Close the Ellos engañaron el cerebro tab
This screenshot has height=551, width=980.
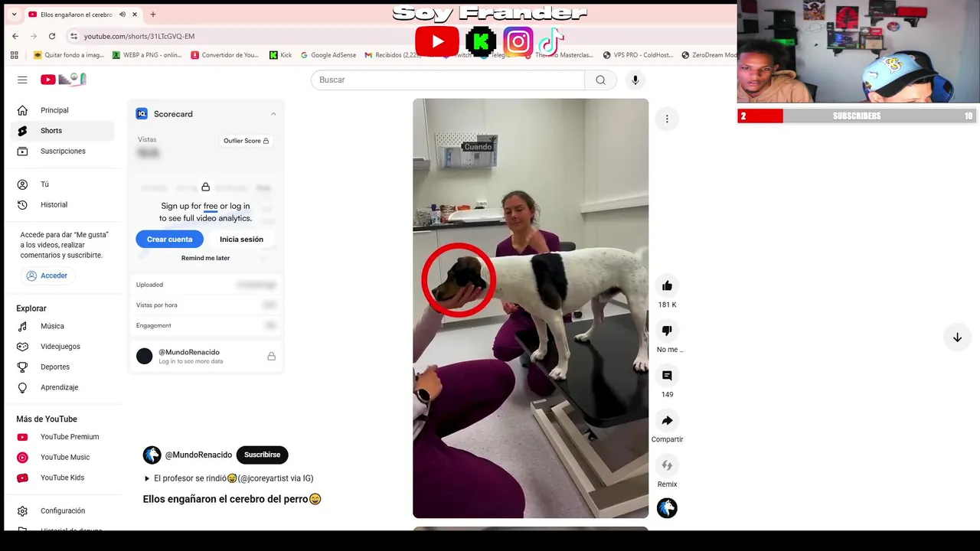tap(135, 15)
